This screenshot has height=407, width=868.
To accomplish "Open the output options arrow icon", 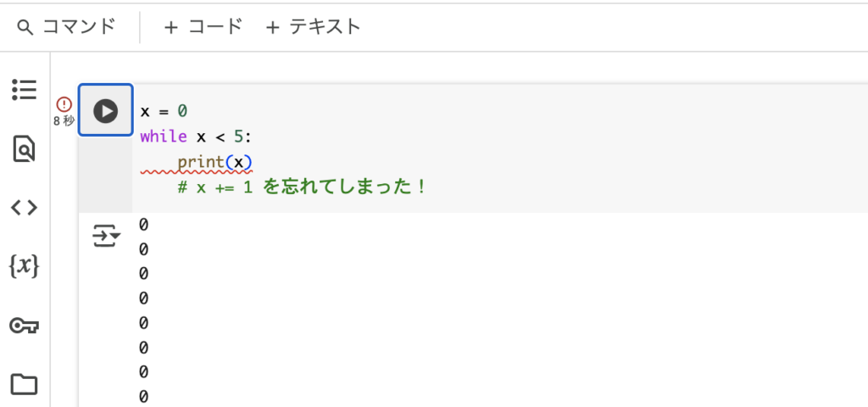I will (x=106, y=237).
